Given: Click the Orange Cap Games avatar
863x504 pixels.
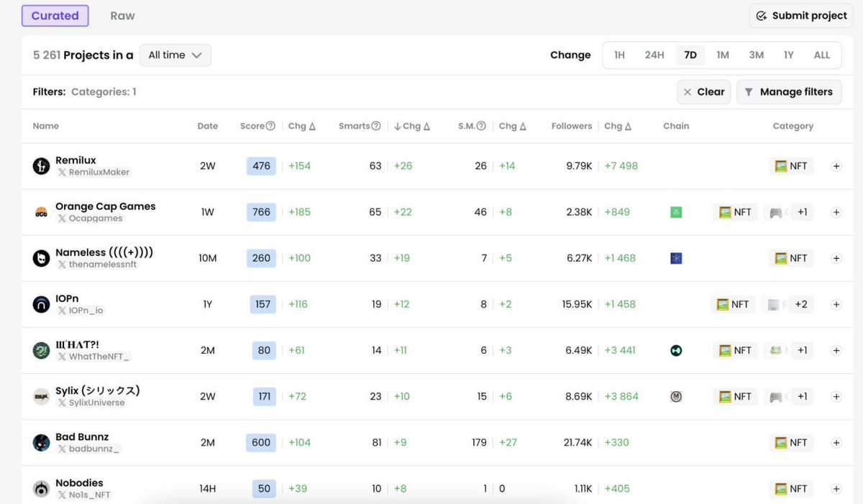Looking at the screenshot, I should tap(42, 212).
